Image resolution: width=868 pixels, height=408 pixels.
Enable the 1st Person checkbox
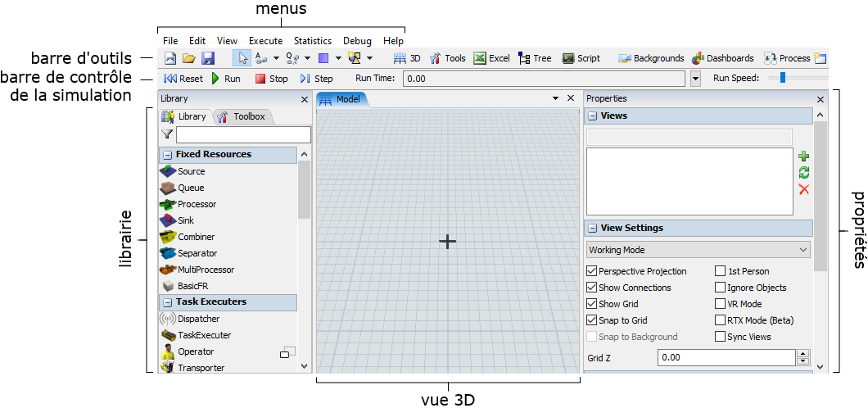coord(721,271)
